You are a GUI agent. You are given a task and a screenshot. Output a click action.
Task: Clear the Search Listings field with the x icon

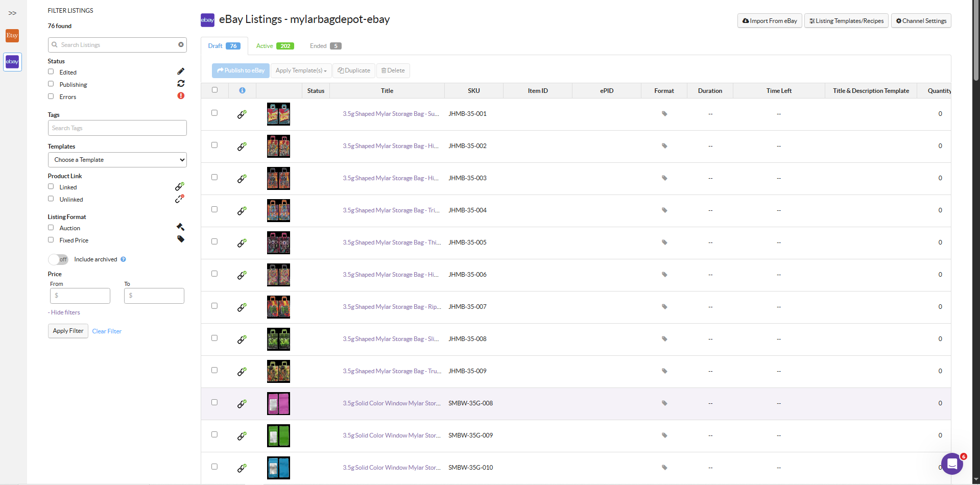pyautogui.click(x=181, y=45)
